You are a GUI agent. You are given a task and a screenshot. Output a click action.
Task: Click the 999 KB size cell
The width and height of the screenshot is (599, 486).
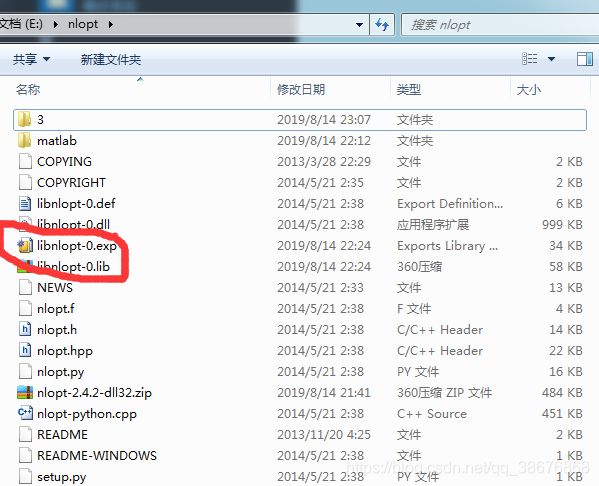562,225
